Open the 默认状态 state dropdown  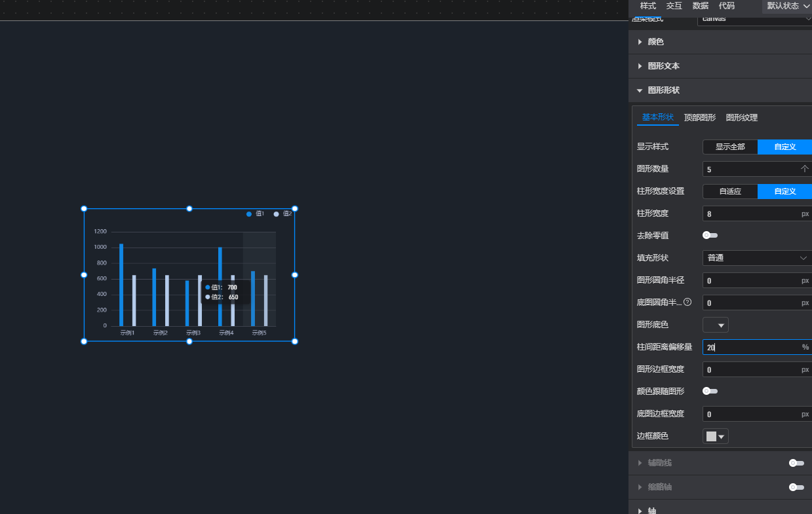tap(787, 6)
